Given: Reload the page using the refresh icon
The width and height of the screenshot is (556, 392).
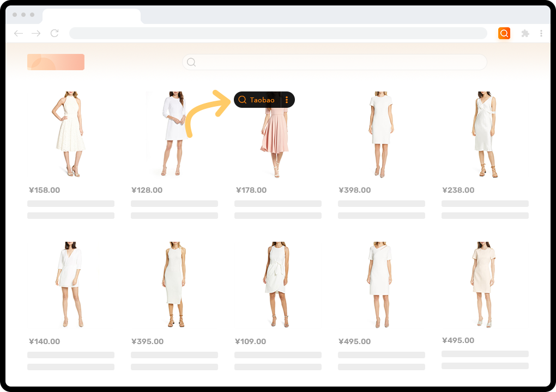Looking at the screenshot, I should 54,33.
